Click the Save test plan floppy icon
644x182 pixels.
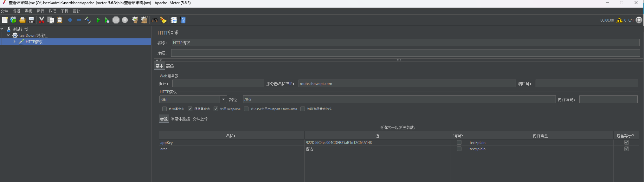coord(31,20)
